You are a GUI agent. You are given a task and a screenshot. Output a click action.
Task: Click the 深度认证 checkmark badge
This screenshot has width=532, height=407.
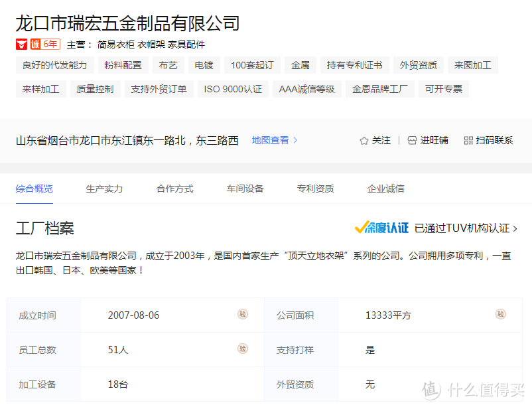click(381, 228)
